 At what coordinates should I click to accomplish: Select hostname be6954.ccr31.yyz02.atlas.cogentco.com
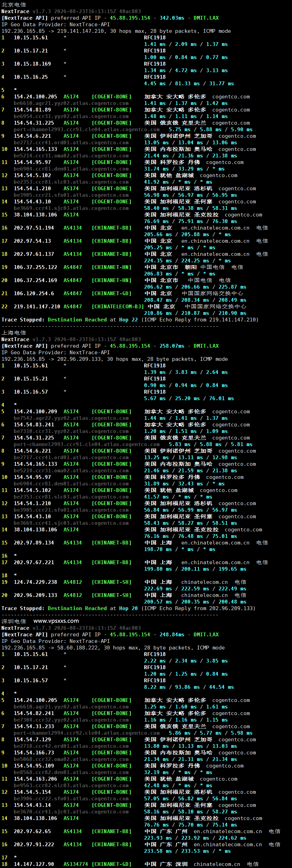click(x=71, y=116)
